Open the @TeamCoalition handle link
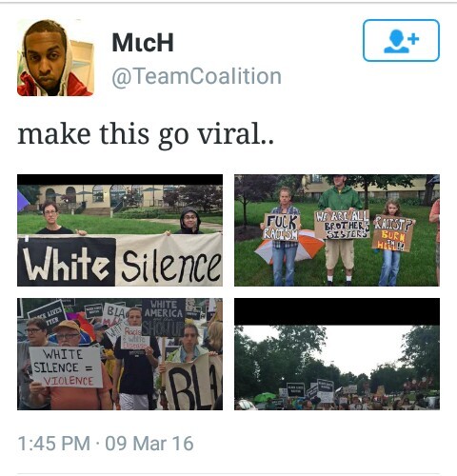 tap(197, 76)
